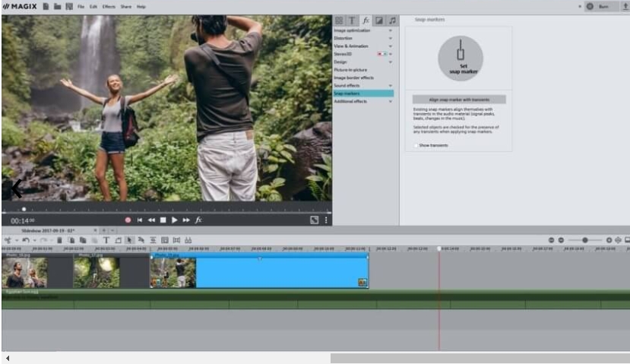Viewport: 630px width, 364px height.
Task: Select the mouse pointer mode tool
Action: (129, 240)
